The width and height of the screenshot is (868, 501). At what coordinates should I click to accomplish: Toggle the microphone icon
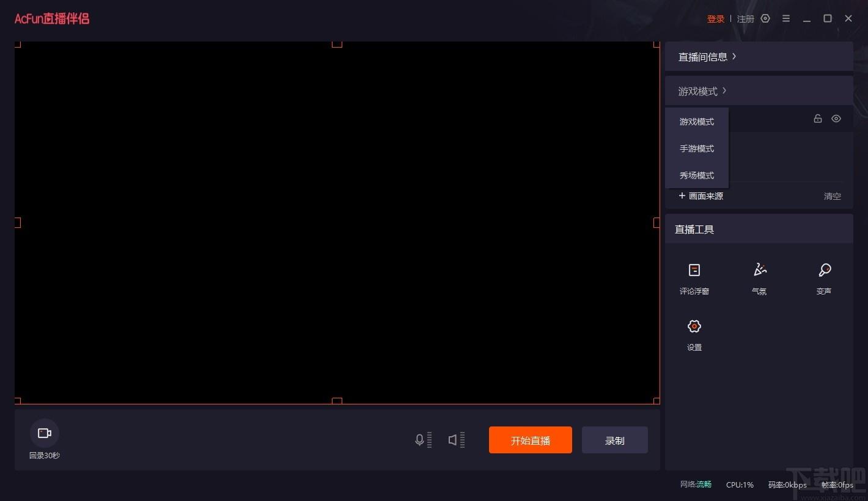419,440
